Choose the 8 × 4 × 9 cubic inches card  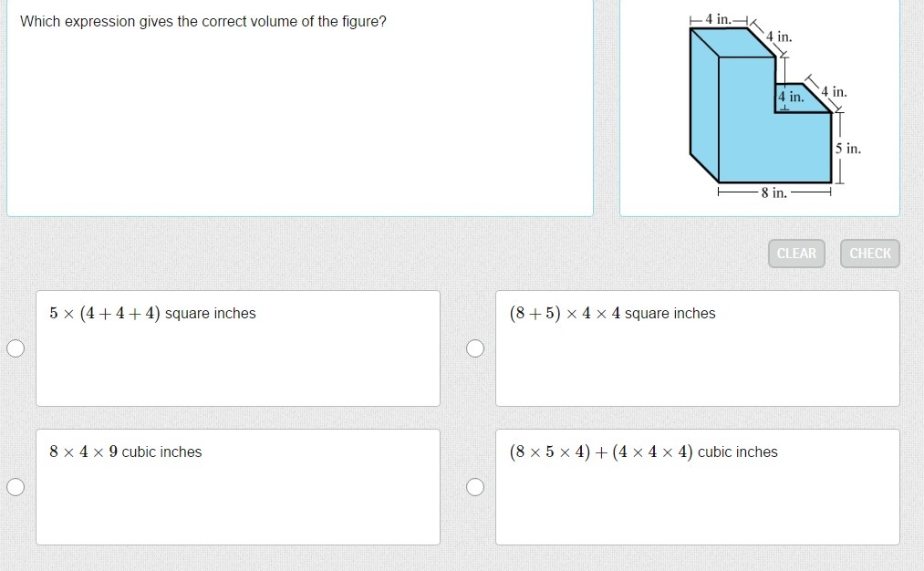click(x=238, y=487)
